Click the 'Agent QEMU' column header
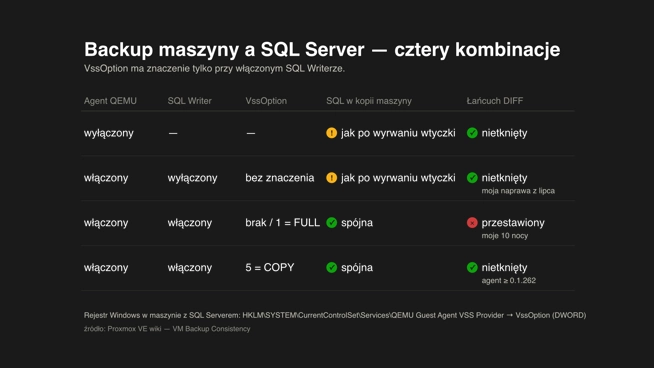 tap(110, 101)
